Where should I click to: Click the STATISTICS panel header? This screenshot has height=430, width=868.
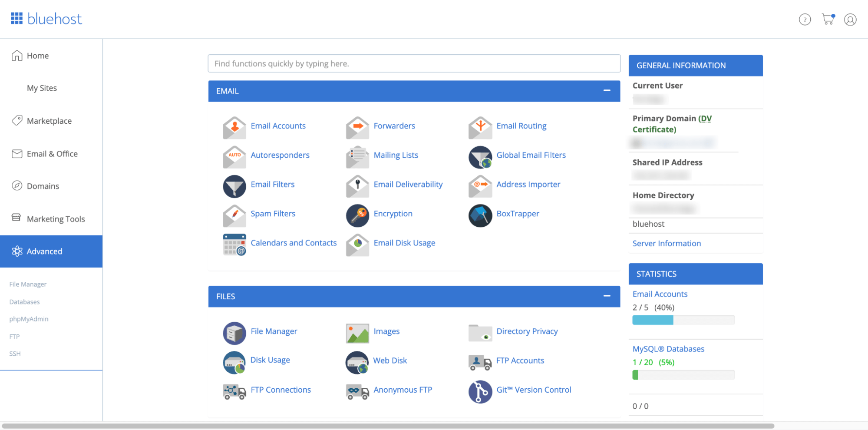696,274
